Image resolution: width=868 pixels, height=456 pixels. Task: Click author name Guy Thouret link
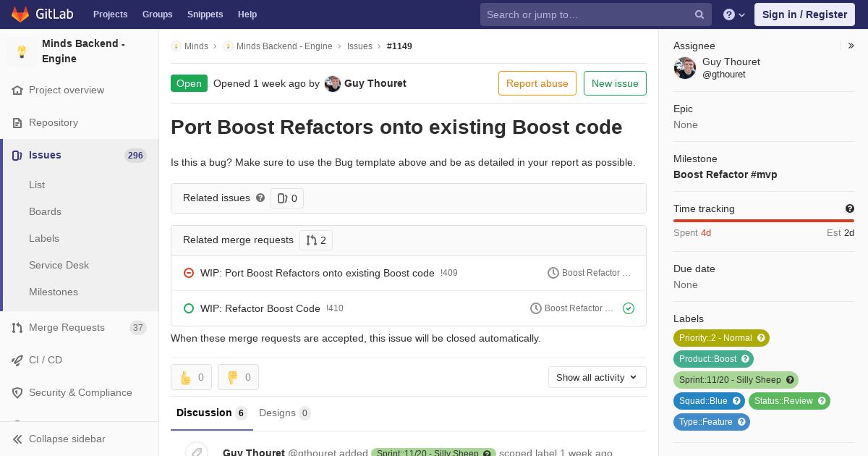(375, 83)
